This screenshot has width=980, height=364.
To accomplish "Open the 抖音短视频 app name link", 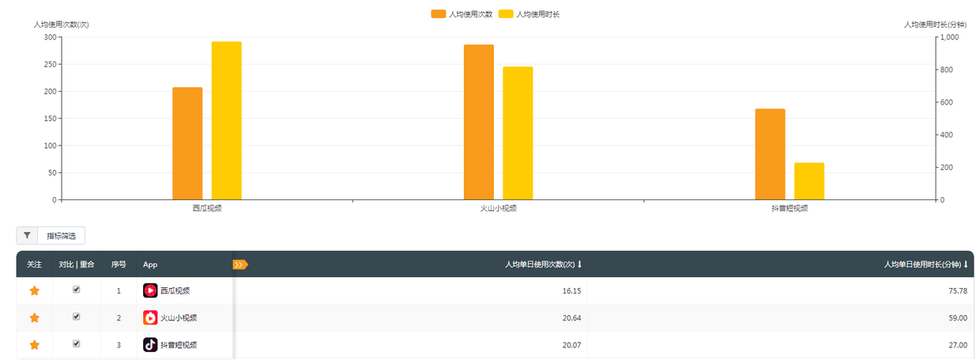I will tap(179, 345).
